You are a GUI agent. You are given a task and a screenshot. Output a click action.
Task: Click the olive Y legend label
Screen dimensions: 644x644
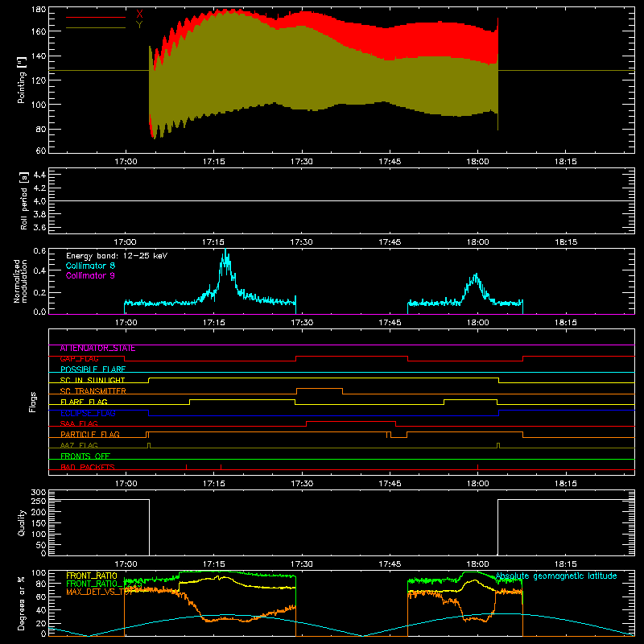tap(139, 25)
